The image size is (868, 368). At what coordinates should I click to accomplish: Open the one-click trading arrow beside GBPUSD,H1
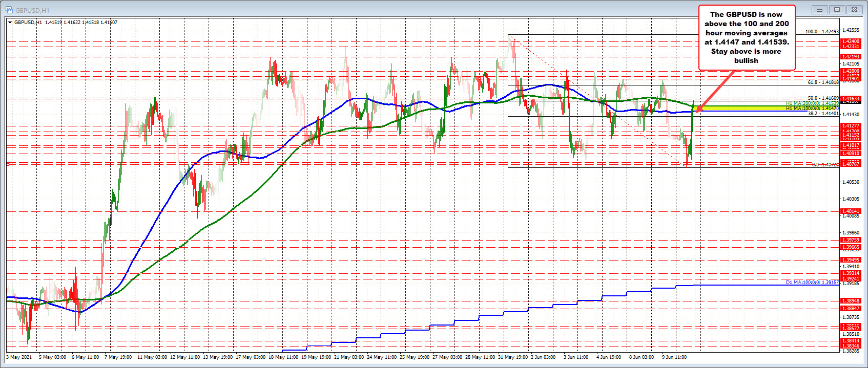(x=10, y=23)
